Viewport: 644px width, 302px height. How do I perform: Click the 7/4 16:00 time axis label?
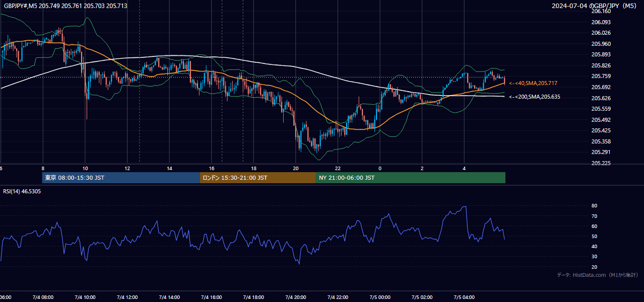point(212,297)
